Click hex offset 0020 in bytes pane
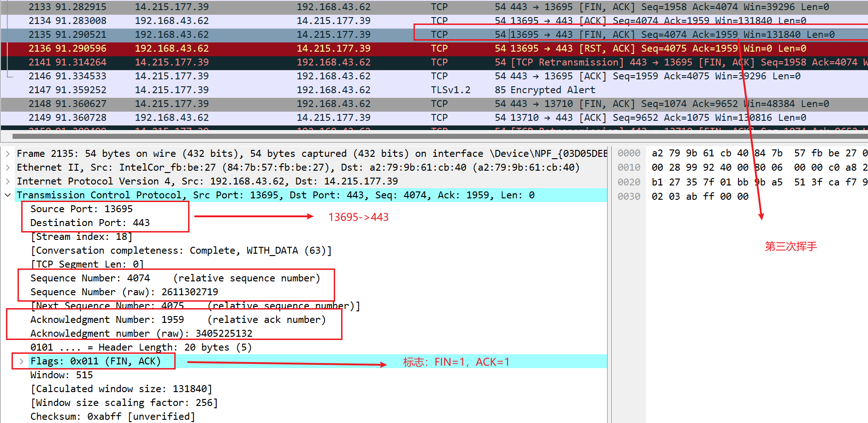Image resolution: width=868 pixels, height=423 pixels. pos(629,182)
